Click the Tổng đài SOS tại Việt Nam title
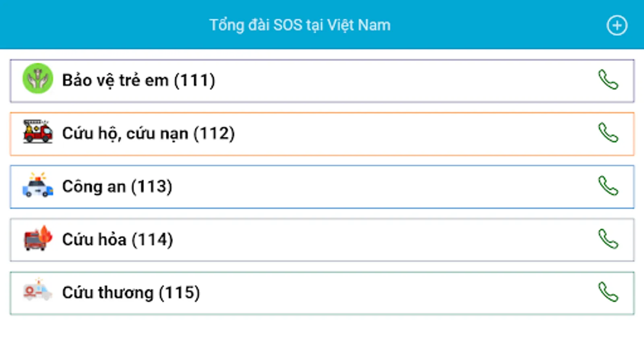Image resolution: width=644 pixels, height=362 pixels. (x=300, y=25)
